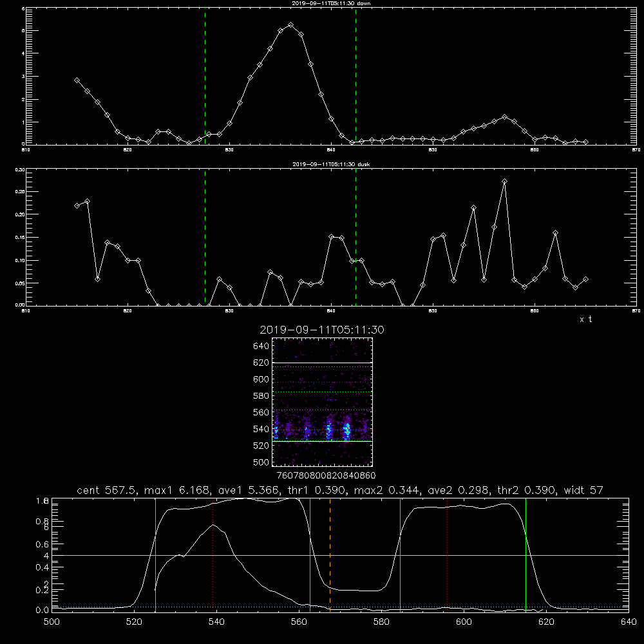644x644 pixels.
Task: Select the 'max2 0.344' statistic text
Action: point(386,490)
